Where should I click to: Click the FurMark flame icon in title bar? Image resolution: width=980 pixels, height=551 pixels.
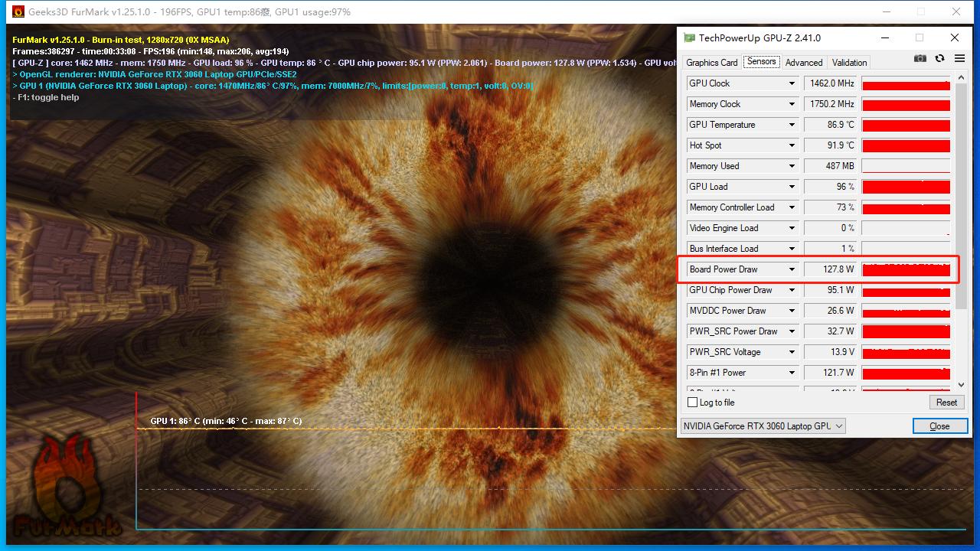(x=17, y=11)
